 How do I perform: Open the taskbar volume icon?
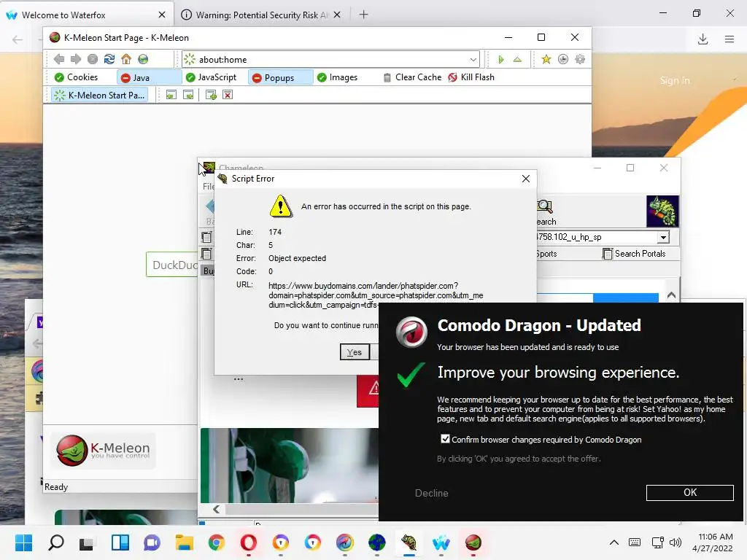[x=675, y=542]
